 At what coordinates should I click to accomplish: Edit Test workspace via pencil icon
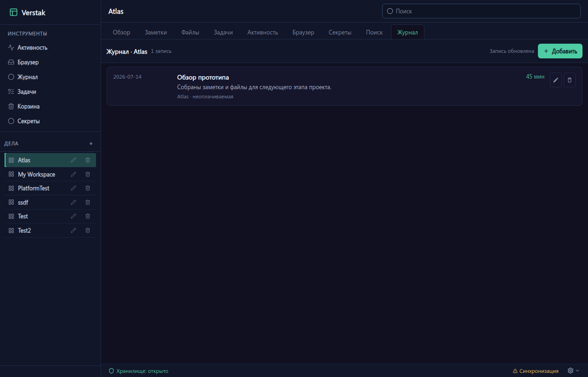(73, 216)
